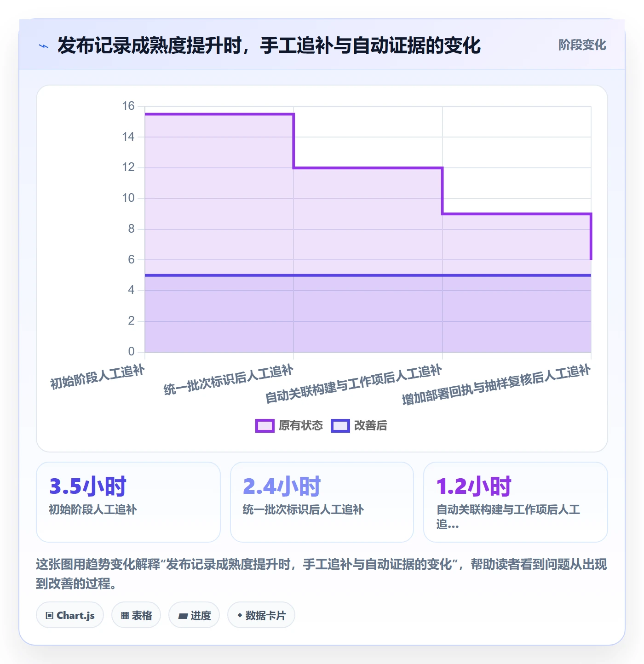Image resolution: width=644 pixels, height=664 pixels.
Task: Choose the 数据卡片 tag
Action: tap(261, 615)
